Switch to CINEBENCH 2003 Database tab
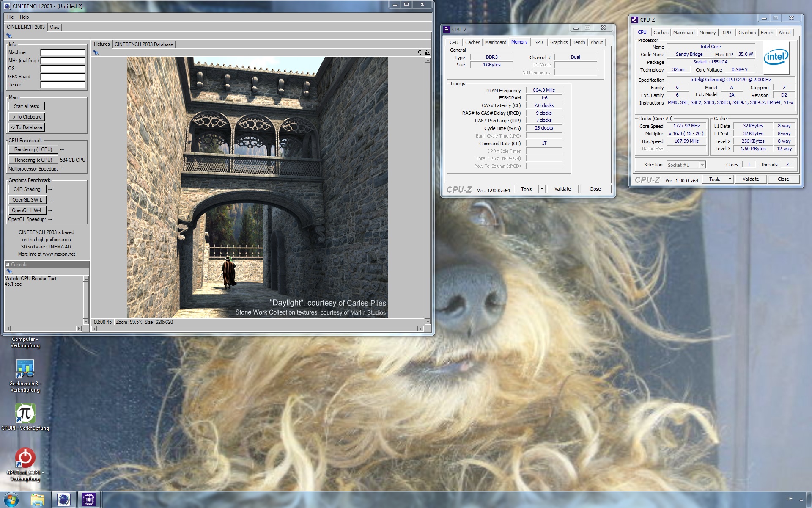This screenshot has height=508, width=812. coord(144,44)
